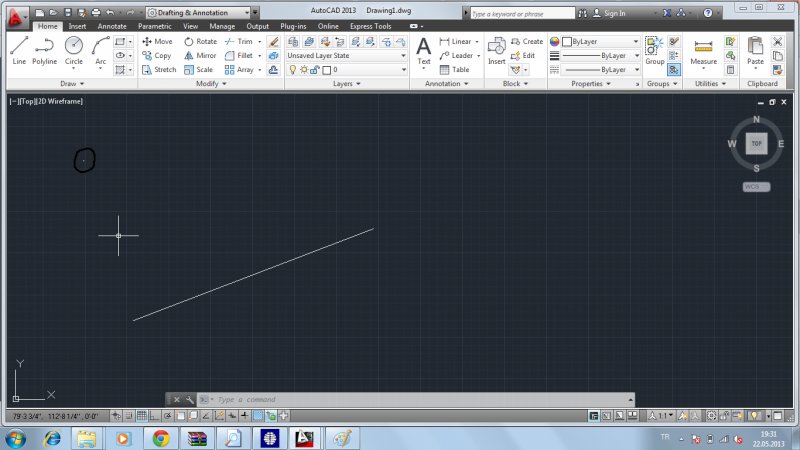Open the Express Tools tab
The width and height of the screenshot is (800, 450).
click(370, 26)
